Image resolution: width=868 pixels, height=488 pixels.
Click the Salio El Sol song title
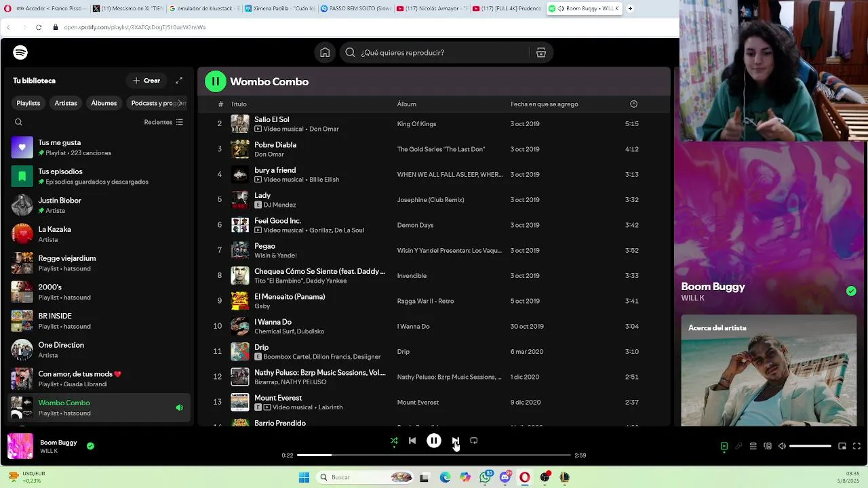pyautogui.click(x=271, y=119)
